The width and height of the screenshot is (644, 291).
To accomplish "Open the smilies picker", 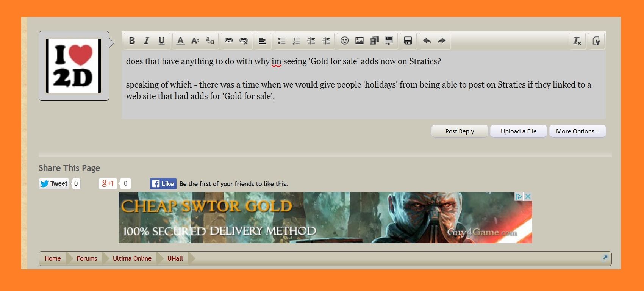I will click(x=345, y=41).
